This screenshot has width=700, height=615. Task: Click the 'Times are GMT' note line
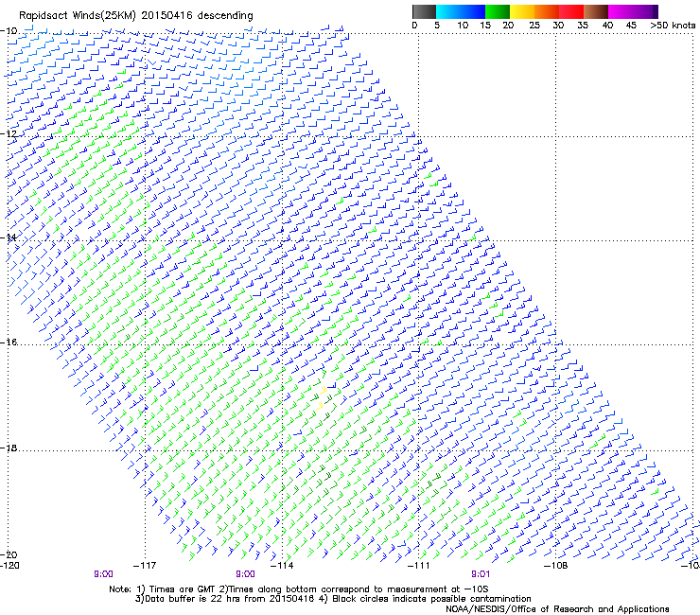pos(298,589)
